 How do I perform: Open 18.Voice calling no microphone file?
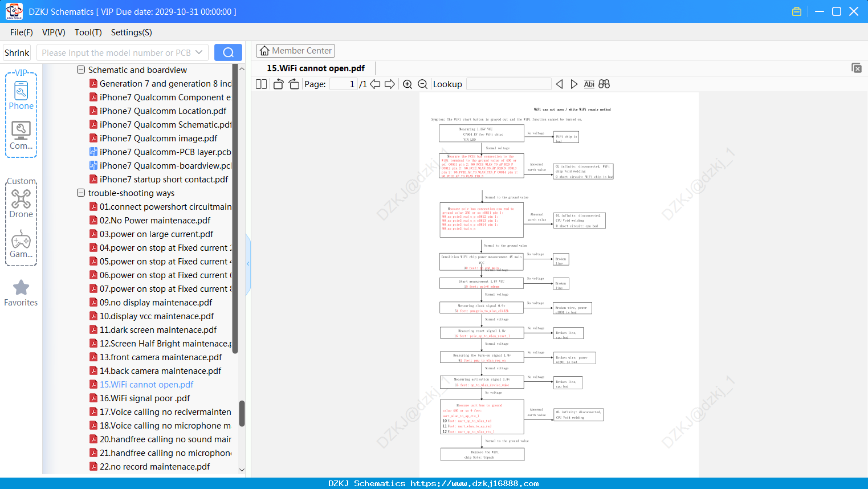click(x=160, y=426)
